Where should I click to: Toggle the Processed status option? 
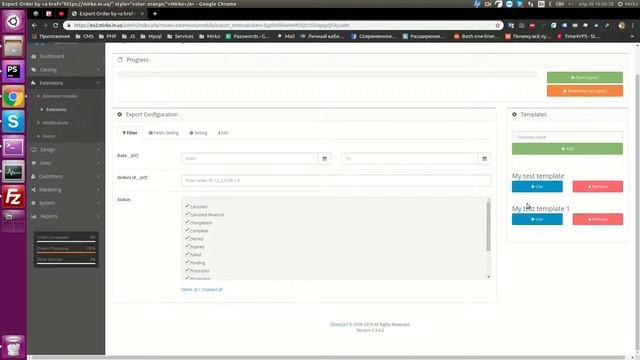pyautogui.click(x=197, y=271)
